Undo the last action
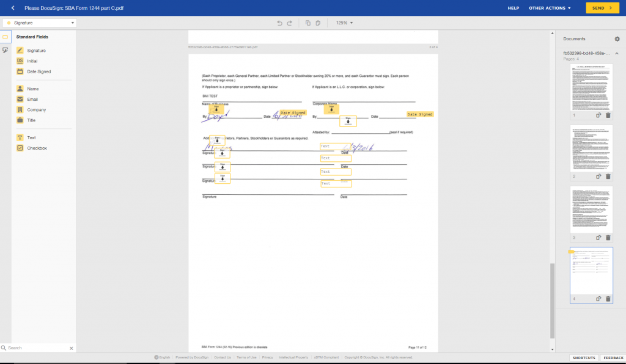Viewport: 626px width, 364px height. pyautogui.click(x=280, y=23)
